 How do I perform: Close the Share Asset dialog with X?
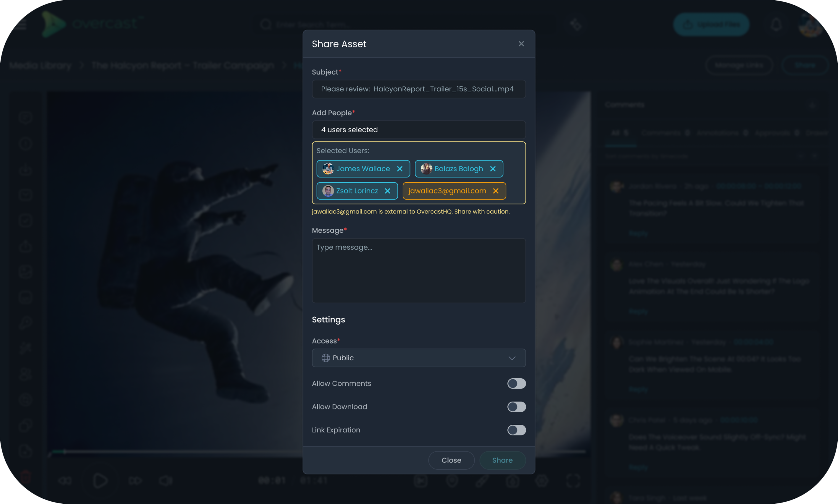(521, 44)
